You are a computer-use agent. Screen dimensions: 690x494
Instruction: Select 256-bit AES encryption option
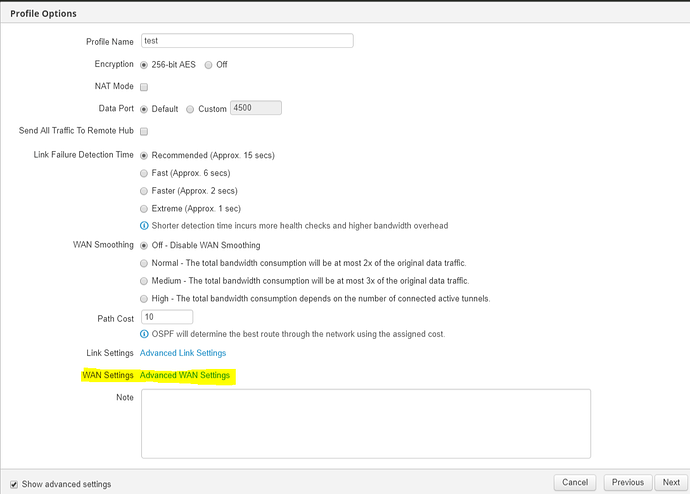(145, 65)
